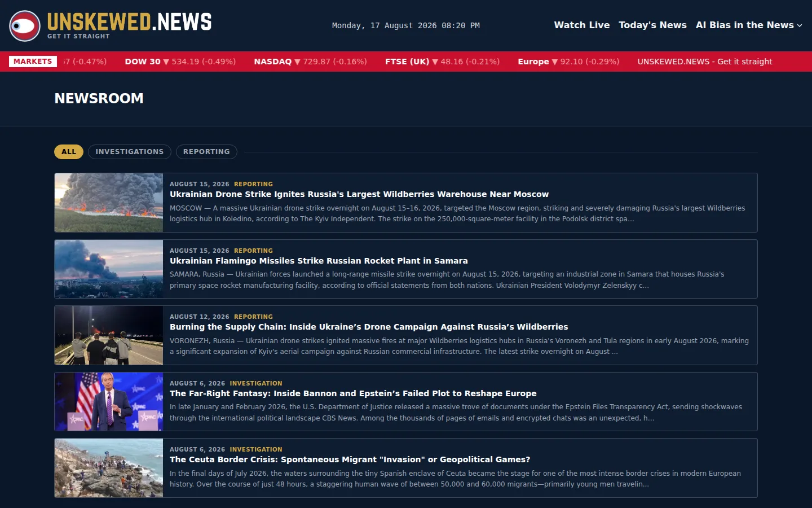Screen dimensions: 812x508
Task: Click the 'In the final days of July 2026' excerpt
Action: coord(455,479)
